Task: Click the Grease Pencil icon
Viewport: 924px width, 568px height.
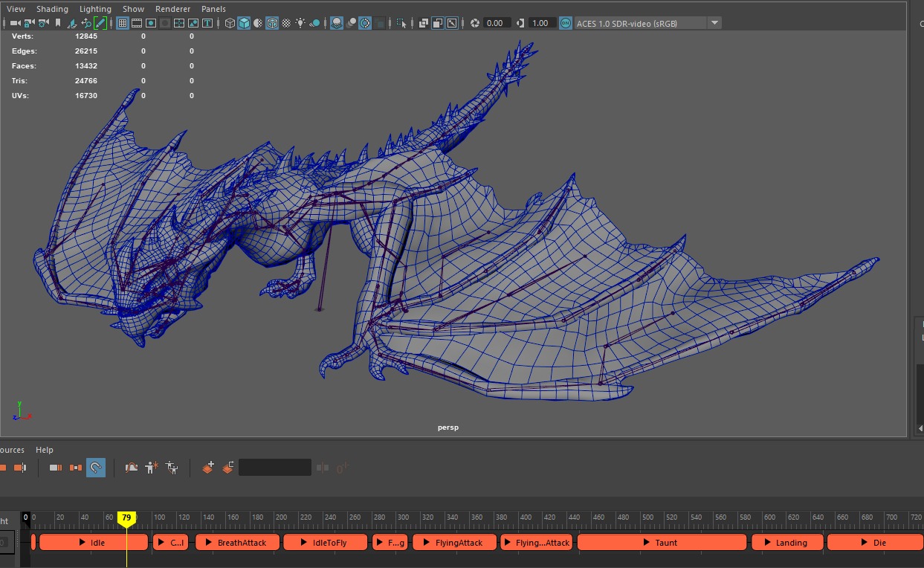Action: [x=100, y=23]
